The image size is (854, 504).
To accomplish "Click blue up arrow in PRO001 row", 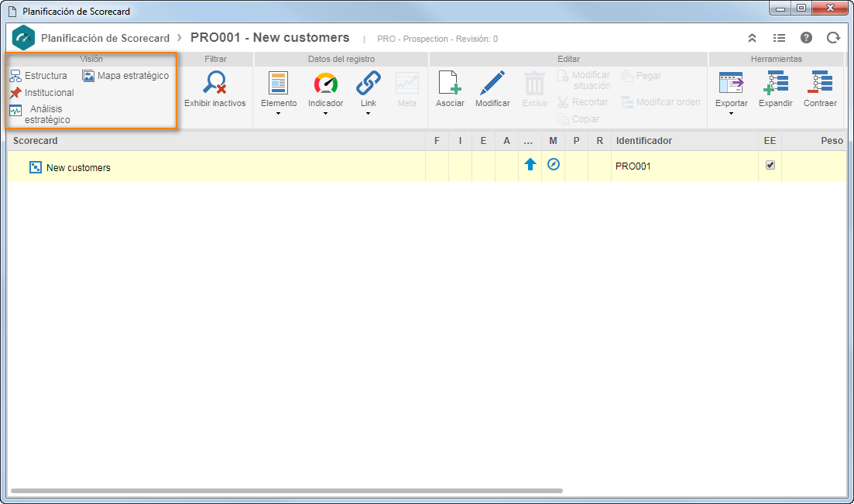I will coord(530,165).
